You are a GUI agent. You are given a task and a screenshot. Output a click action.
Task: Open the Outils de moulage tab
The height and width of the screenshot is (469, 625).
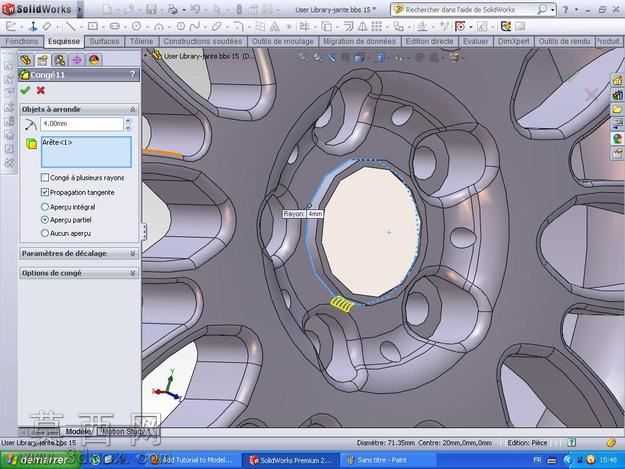click(x=283, y=41)
